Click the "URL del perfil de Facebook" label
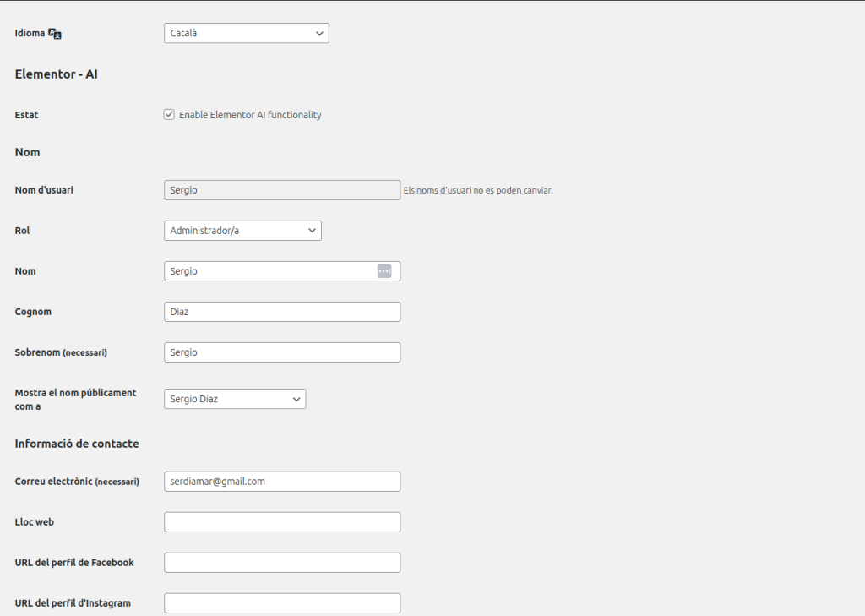 (x=74, y=563)
